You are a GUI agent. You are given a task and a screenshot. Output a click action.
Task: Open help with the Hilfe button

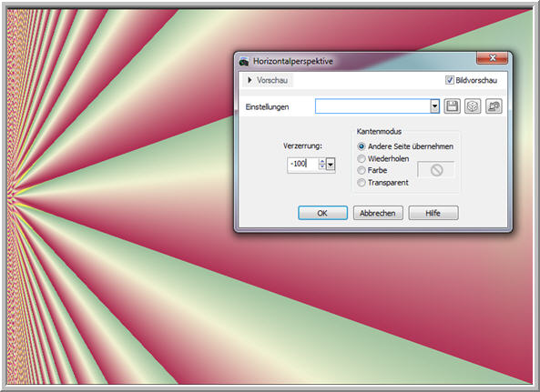point(433,213)
